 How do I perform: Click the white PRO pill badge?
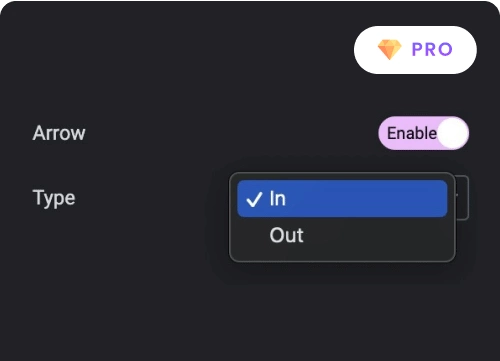click(x=415, y=50)
